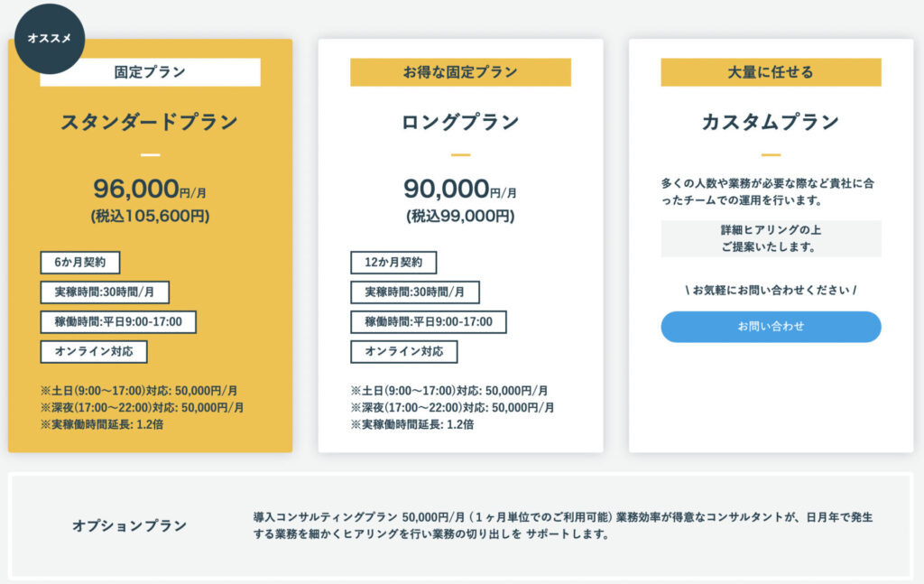Viewport: 924px width, 584px height.
Task: Click Standard plan's 実稼時間:30時間/月 tag
Action: [105, 292]
